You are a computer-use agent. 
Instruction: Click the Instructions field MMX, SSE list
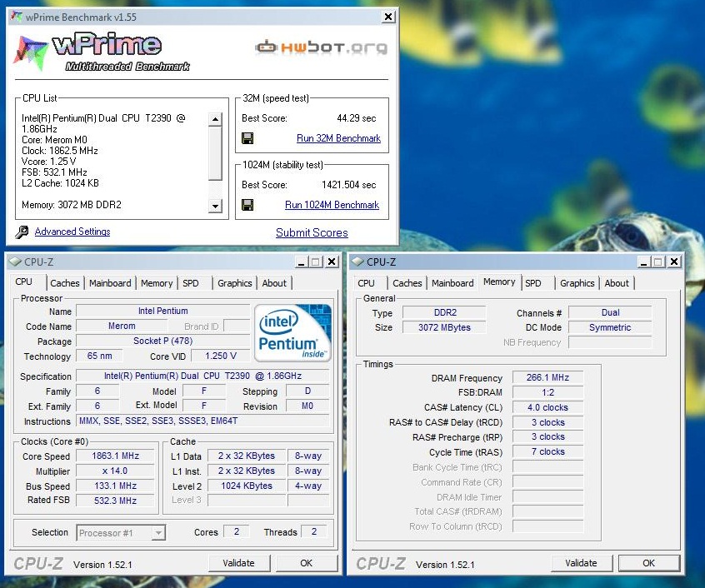point(202,421)
